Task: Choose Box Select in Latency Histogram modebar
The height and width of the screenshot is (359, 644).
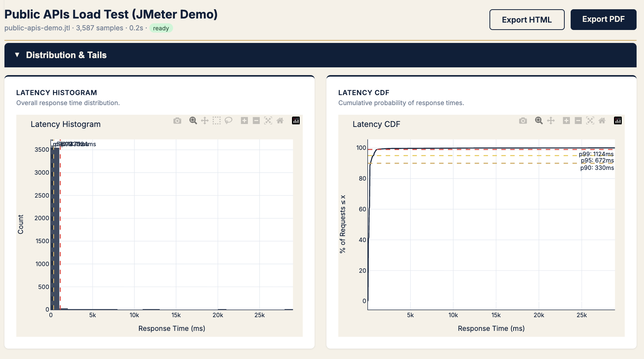Action: coord(217,121)
